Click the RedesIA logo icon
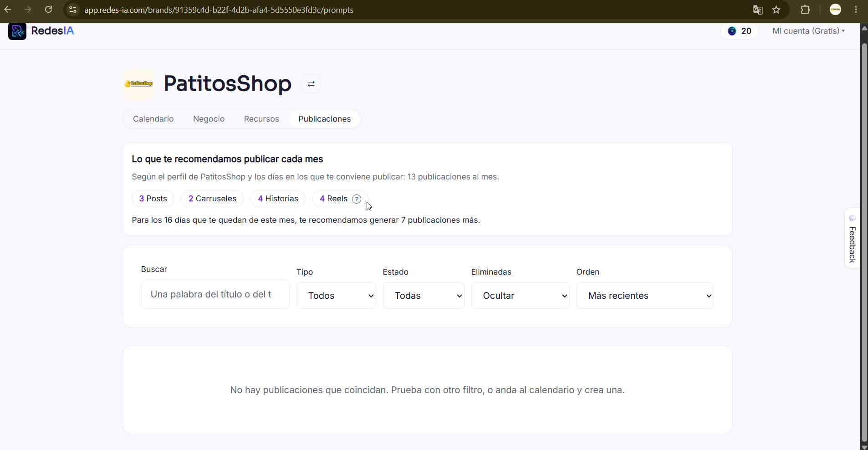The image size is (868, 450). click(17, 31)
